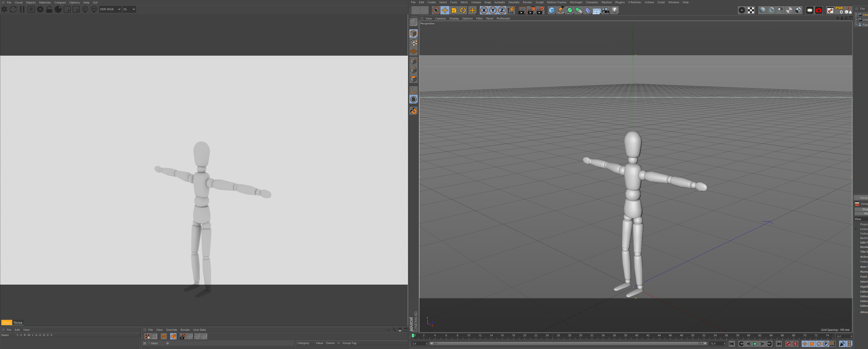Toggle Octane render lock icon
Image resolution: width=868 pixels, height=349 pixels.
[49, 9]
